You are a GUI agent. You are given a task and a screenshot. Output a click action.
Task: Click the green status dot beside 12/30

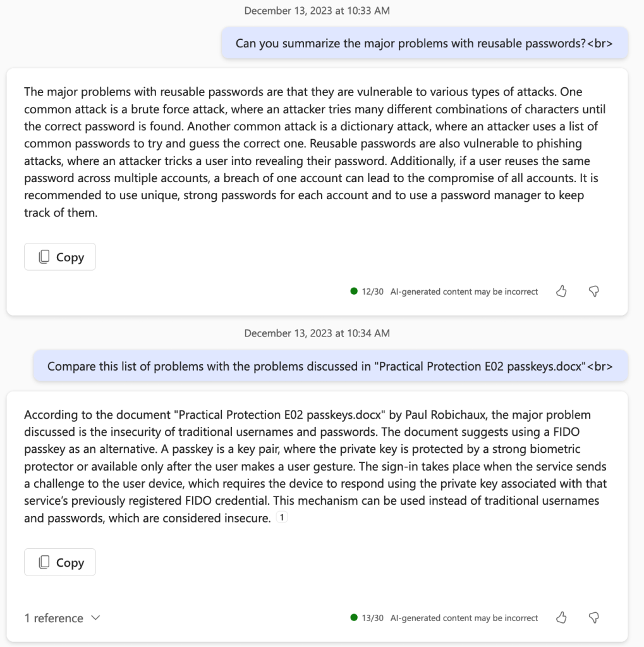coord(354,292)
